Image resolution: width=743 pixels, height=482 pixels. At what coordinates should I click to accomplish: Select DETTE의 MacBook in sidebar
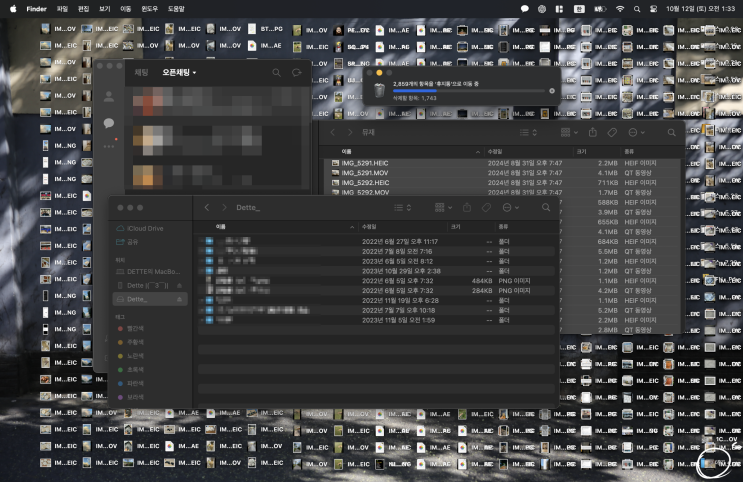tap(150, 272)
